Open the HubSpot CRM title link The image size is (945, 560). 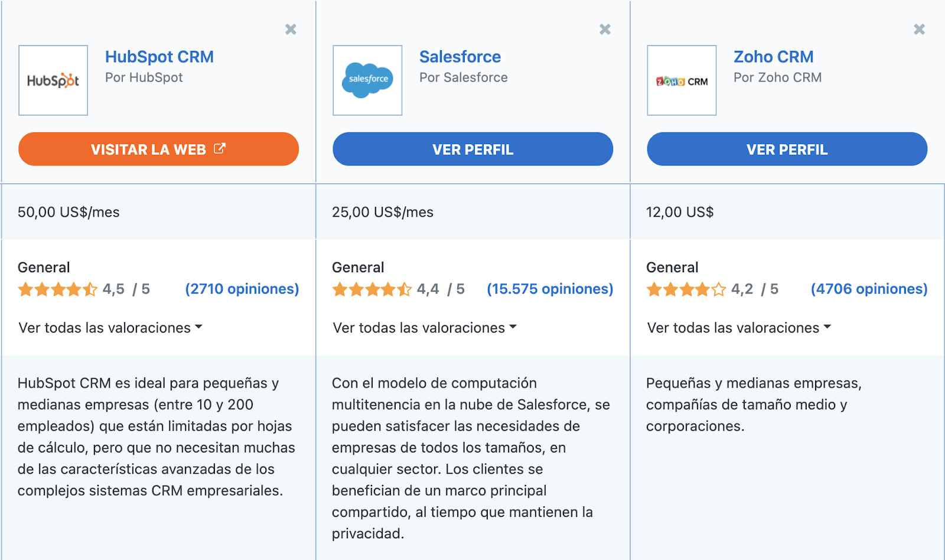point(159,57)
